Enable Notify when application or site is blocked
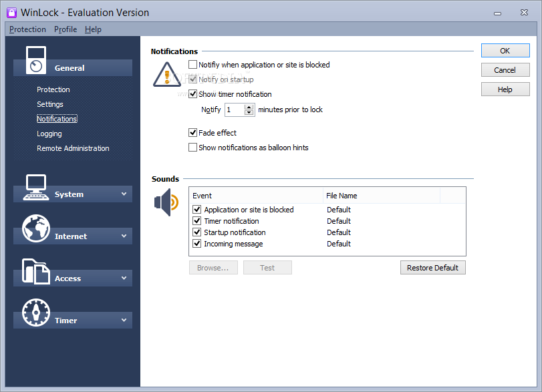The height and width of the screenshot is (392, 542). click(193, 65)
